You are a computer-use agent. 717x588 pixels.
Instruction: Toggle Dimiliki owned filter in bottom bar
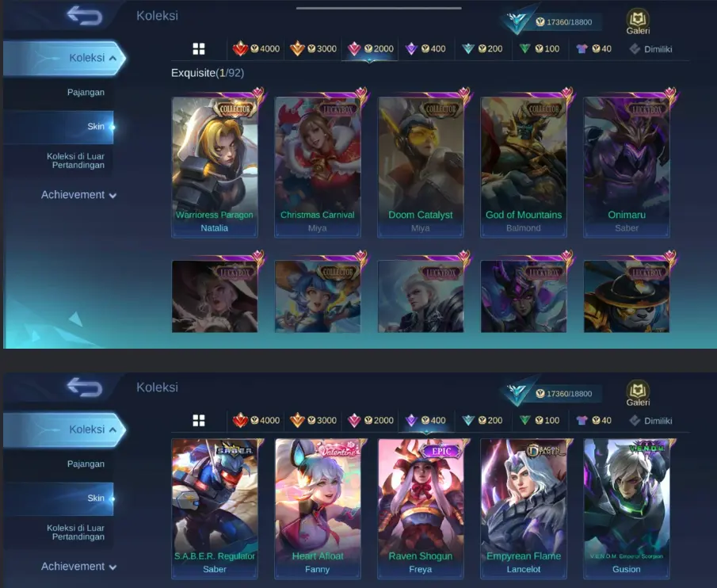650,421
